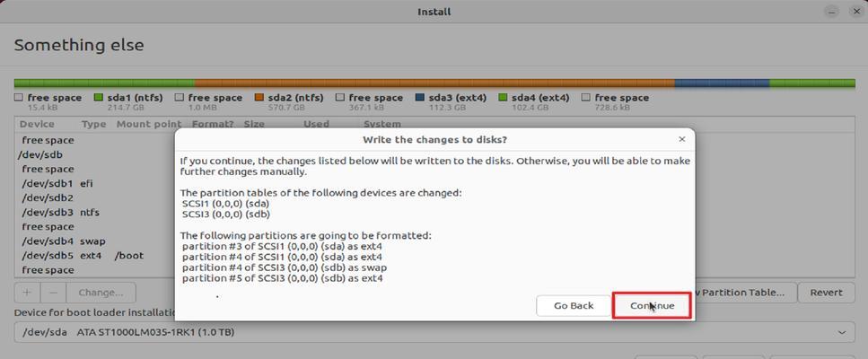This screenshot has width=868, height=359.
Task: Click the blue sda3 (ext4) legend swatch
Action: point(419,97)
